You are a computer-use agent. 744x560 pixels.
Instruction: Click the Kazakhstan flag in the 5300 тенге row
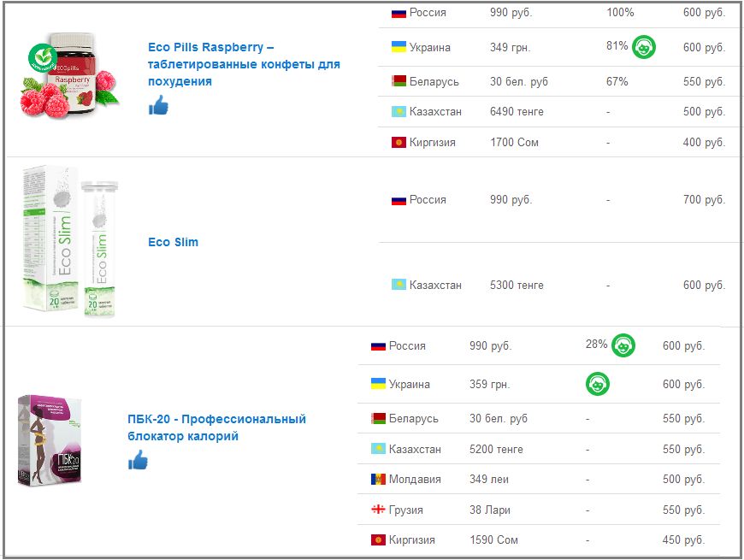point(399,285)
